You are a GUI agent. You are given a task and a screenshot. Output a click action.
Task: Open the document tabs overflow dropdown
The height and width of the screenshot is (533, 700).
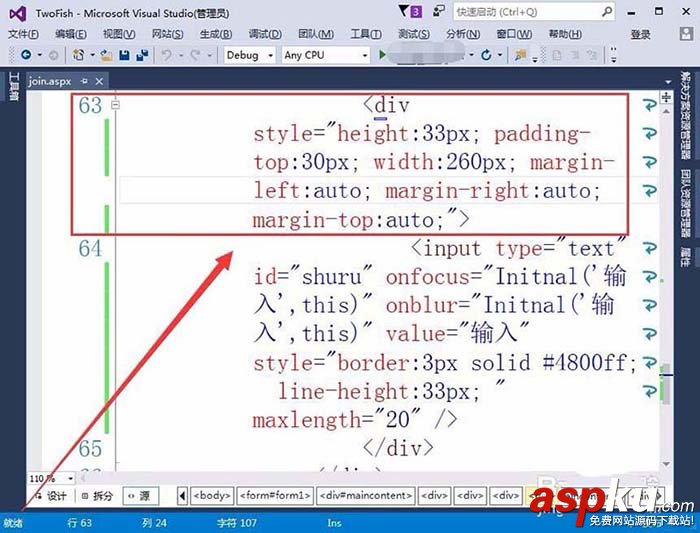668,82
